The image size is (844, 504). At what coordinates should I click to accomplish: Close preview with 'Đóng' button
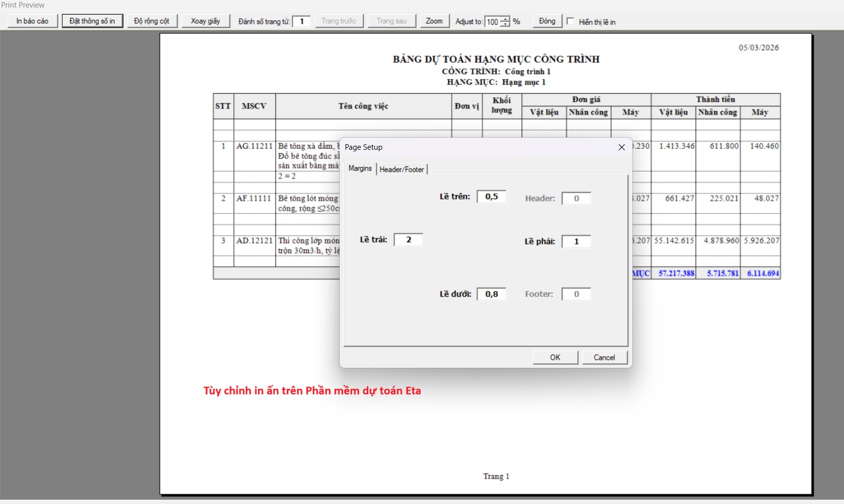tap(547, 21)
